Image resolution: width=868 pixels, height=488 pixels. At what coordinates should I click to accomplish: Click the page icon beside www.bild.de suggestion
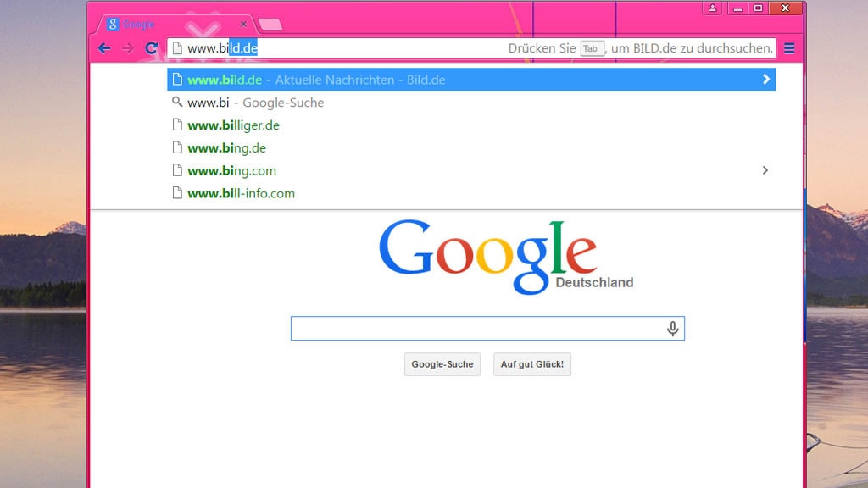point(177,79)
